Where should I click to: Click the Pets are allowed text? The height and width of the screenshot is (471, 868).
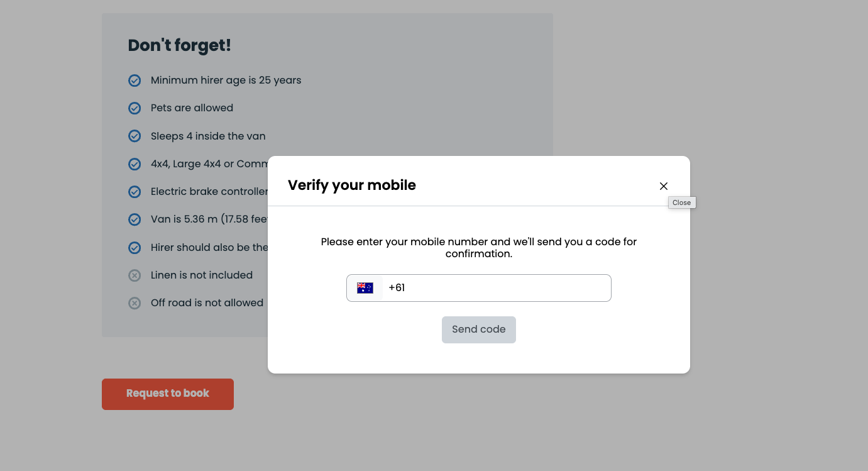pyautogui.click(x=192, y=108)
